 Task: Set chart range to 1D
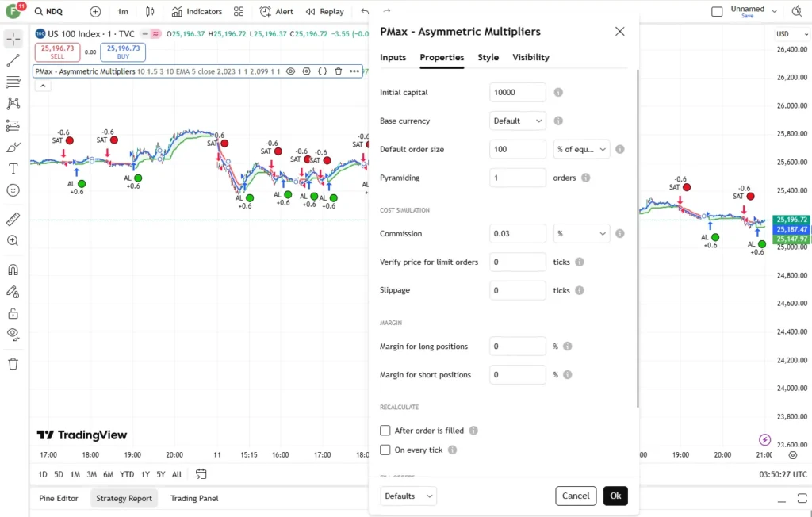point(43,474)
